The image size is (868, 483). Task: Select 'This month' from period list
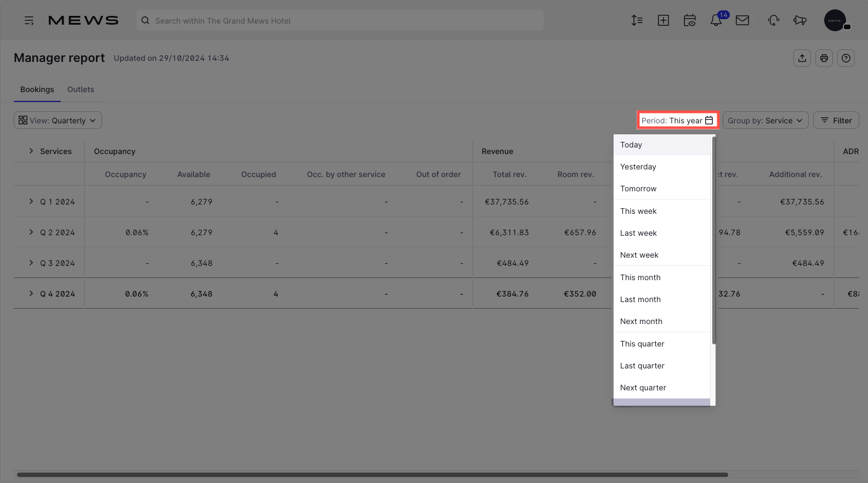click(x=640, y=277)
